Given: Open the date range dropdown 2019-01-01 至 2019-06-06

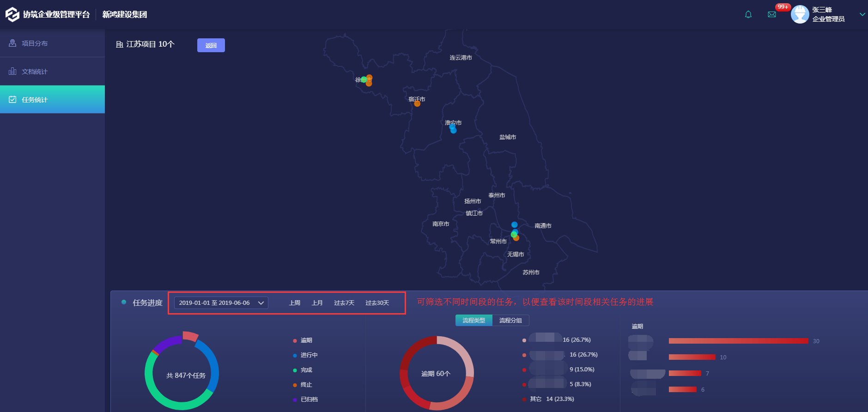Looking at the screenshot, I should (x=221, y=303).
